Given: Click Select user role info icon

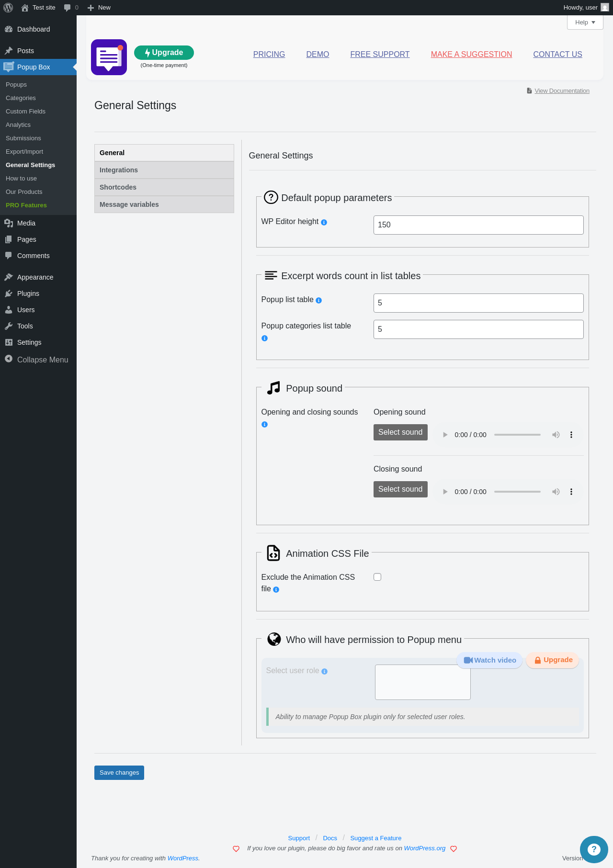Looking at the screenshot, I should pos(324,671).
